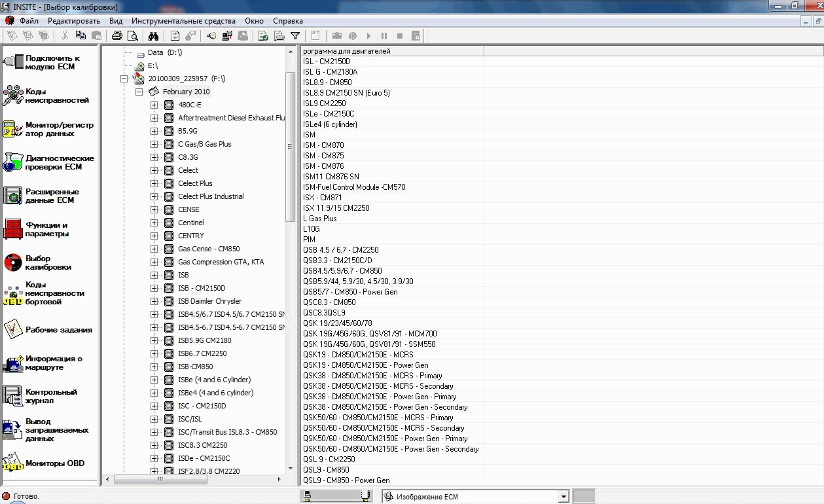Click the tree's horizontal scrollbar right arrow
The width and height of the screenshot is (824, 504).
click(280, 479)
